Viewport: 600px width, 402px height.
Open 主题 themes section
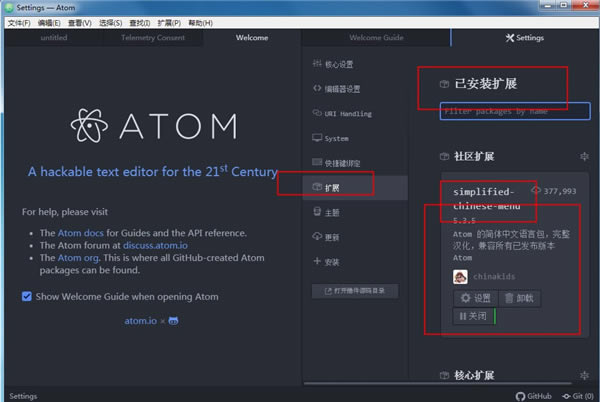tap(355, 213)
